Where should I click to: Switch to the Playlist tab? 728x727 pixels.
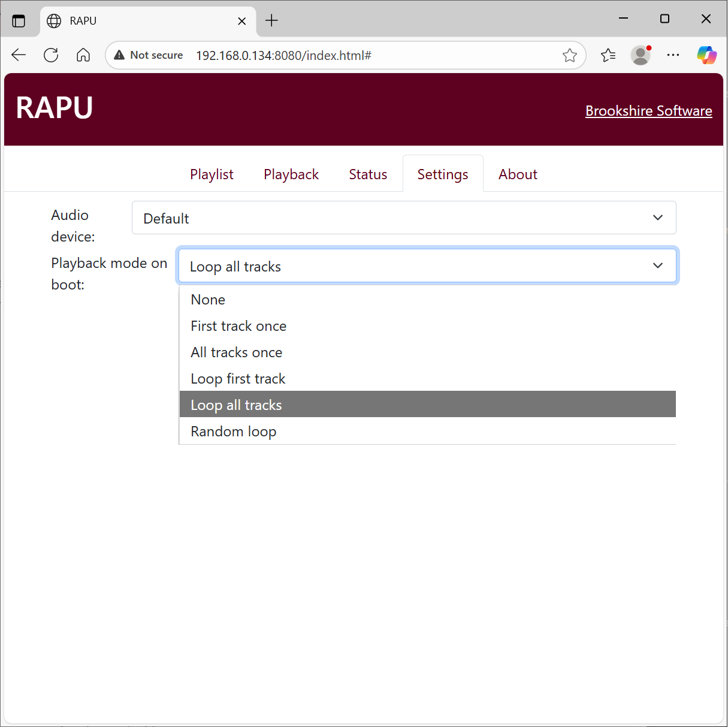[x=212, y=174]
